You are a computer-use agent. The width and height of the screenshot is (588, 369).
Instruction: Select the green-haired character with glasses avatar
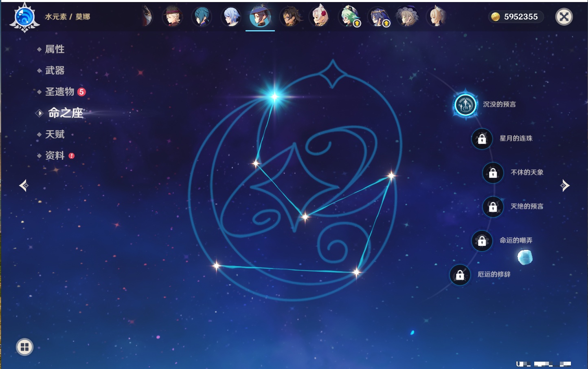coord(349,17)
